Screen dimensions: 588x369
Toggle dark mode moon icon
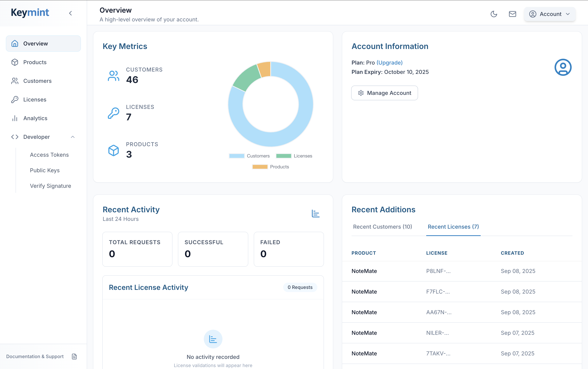(x=494, y=14)
